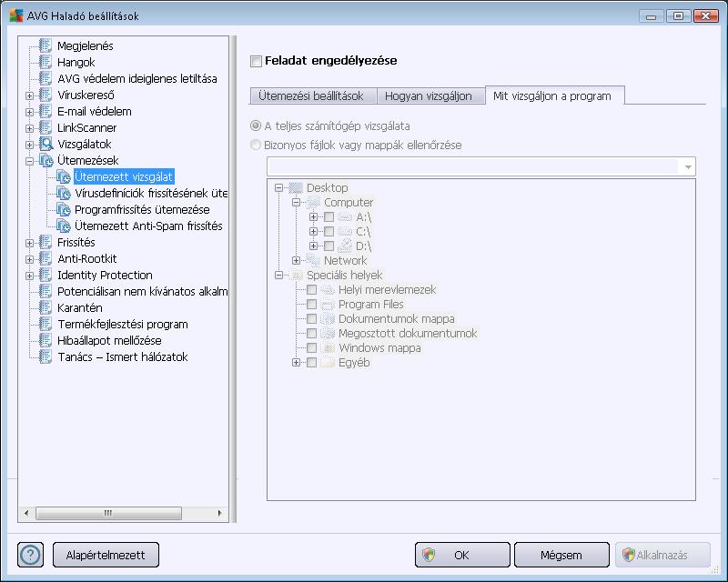This screenshot has height=582, width=728.
Task: Expand the LinkScanner tree node
Action: tap(30, 128)
